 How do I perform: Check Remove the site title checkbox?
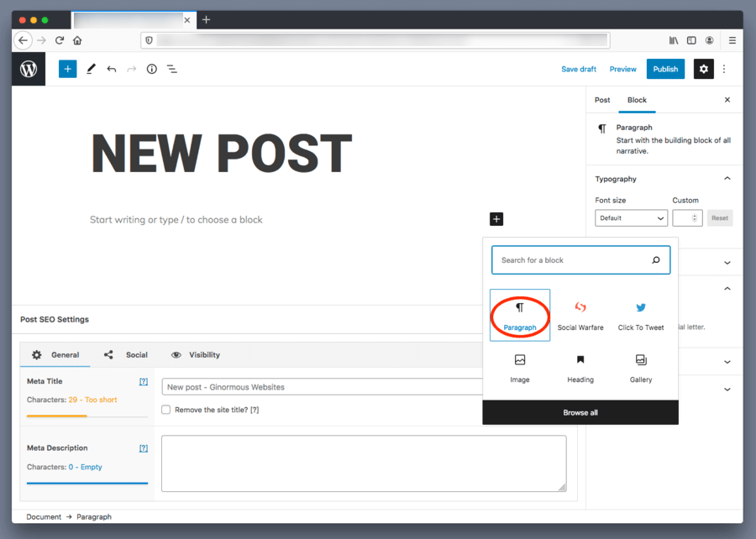pos(165,410)
